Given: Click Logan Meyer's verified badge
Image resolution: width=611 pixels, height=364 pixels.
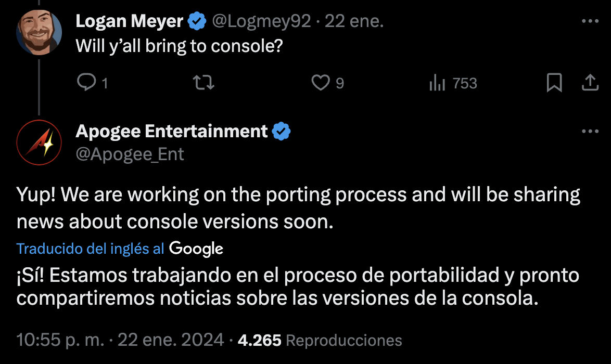Looking at the screenshot, I should click(x=197, y=21).
